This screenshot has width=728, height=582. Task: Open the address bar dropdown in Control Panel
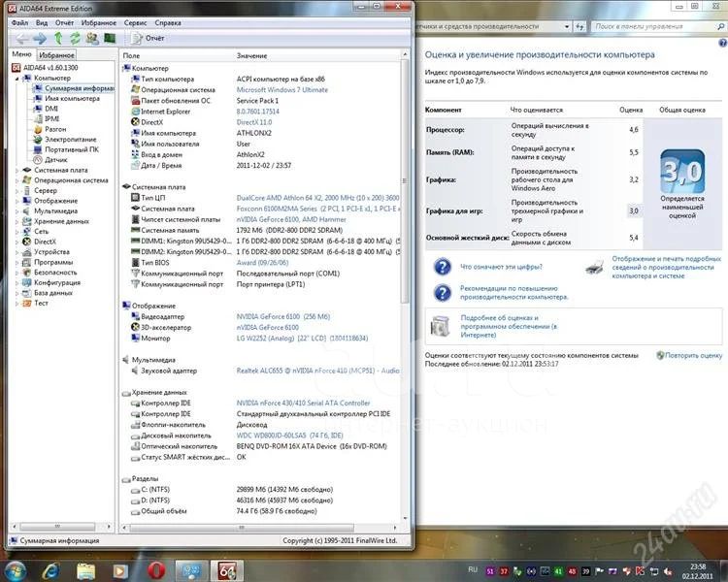point(567,27)
